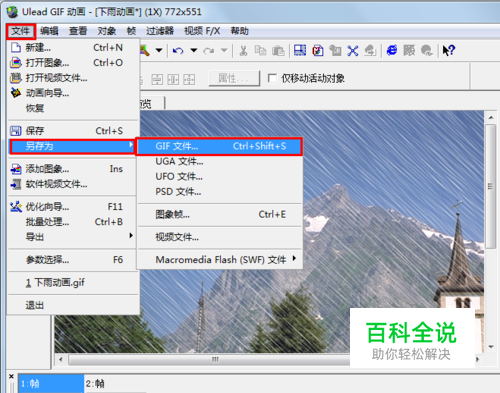Open recent file 下雨动画.gif

(73, 283)
